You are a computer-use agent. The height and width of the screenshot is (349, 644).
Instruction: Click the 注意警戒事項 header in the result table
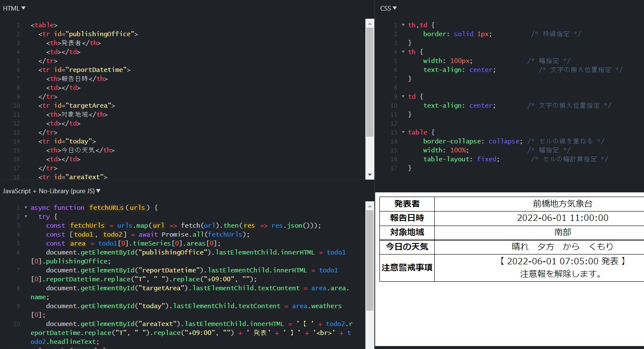(407, 268)
